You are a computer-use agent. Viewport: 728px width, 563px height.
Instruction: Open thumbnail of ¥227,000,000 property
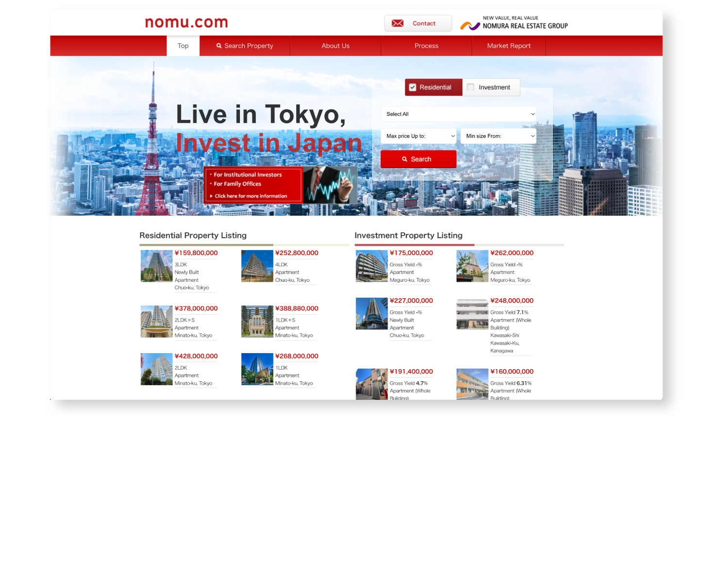pyautogui.click(x=372, y=313)
